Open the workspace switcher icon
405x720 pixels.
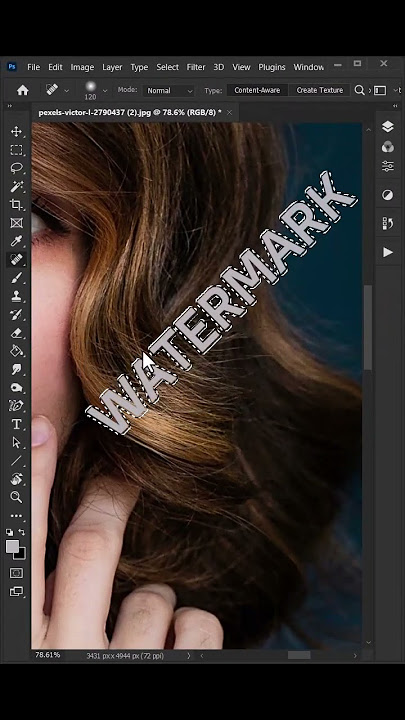click(x=380, y=90)
